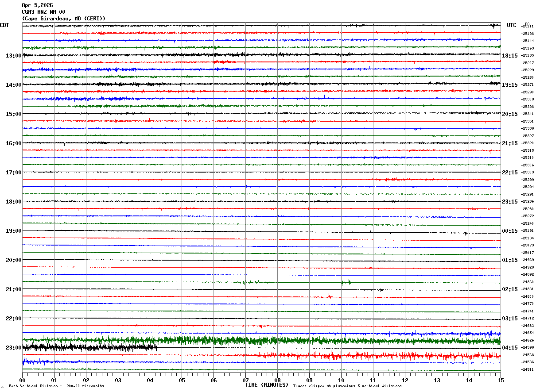The image size is (536, 392).
Task: Click minute tick label '14' on time axis
Action: (469, 380)
